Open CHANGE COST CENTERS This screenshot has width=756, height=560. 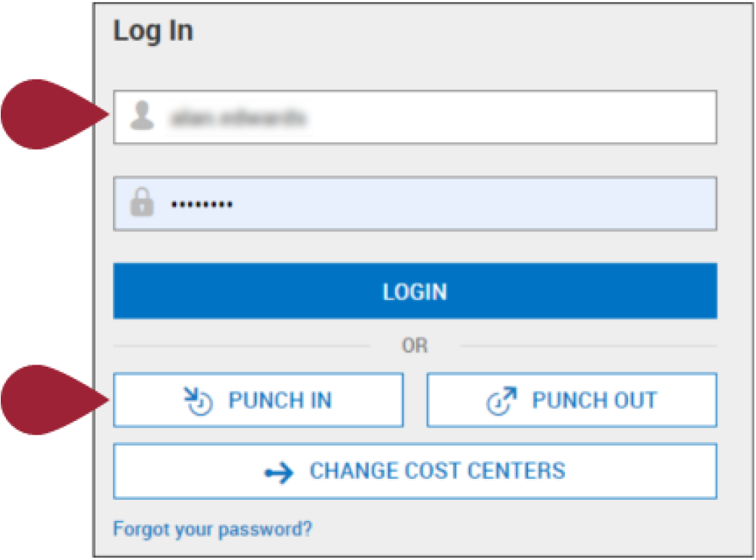pyautogui.click(x=415, y=471)
